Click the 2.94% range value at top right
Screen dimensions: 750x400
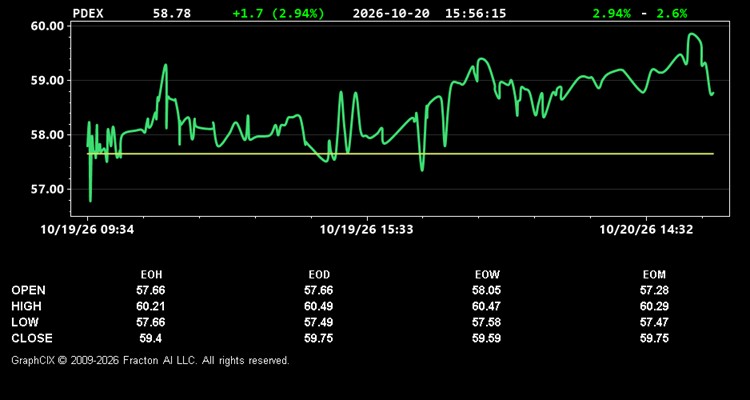tap(612, 13)
